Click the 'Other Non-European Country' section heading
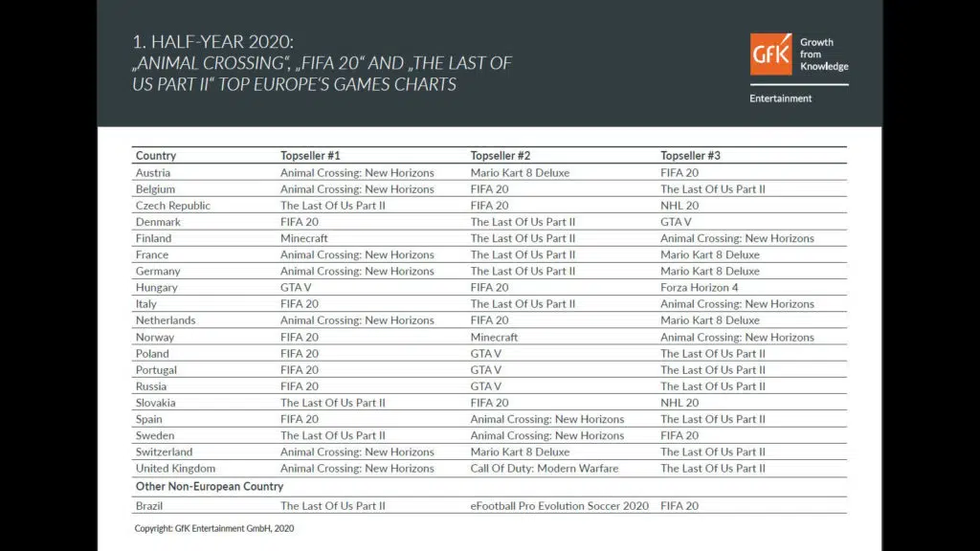The image size is (980, 551). [x=210, y=486]
